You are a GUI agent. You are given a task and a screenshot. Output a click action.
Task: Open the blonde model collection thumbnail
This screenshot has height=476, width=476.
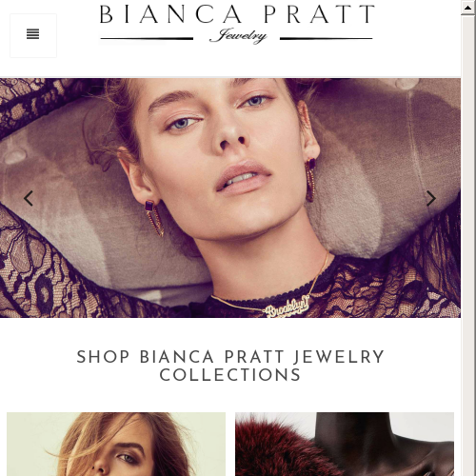[116, 444]
